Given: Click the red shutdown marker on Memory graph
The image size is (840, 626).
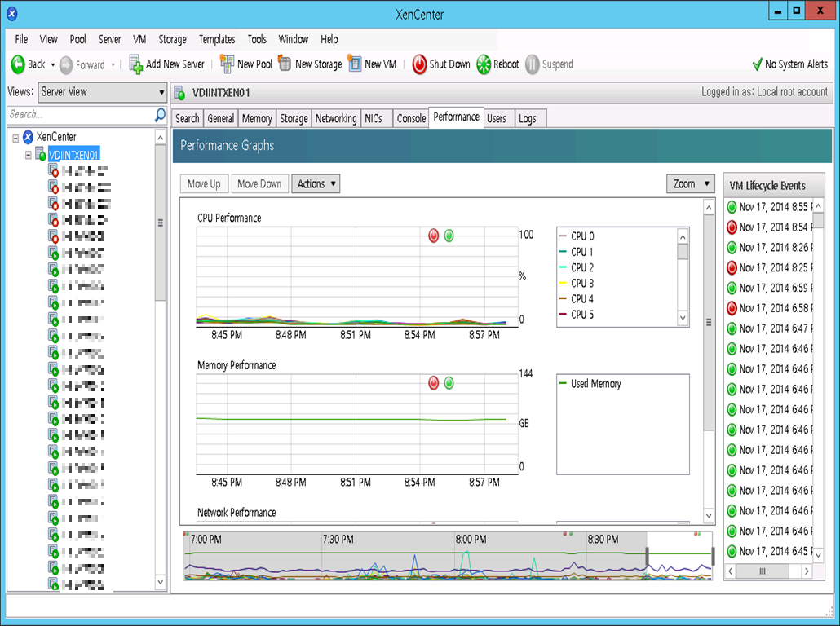Looking at the screenshot, I should pyautogui.click(x=433, y=383).
